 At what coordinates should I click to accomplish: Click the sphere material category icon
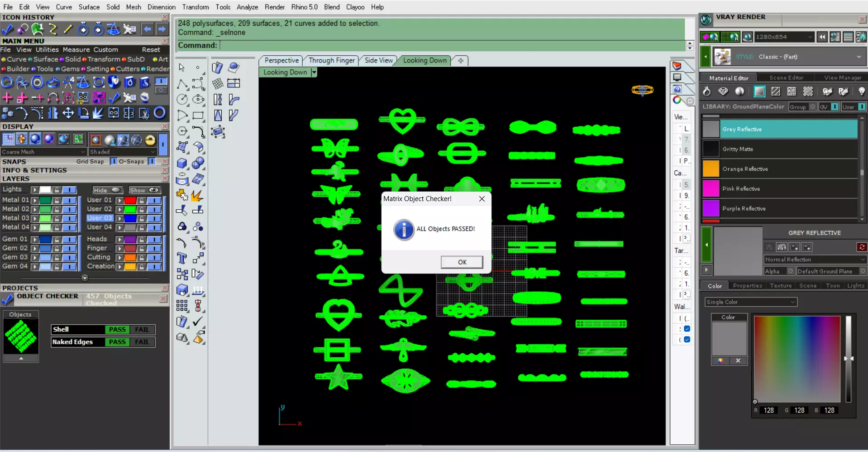[739, 91]
